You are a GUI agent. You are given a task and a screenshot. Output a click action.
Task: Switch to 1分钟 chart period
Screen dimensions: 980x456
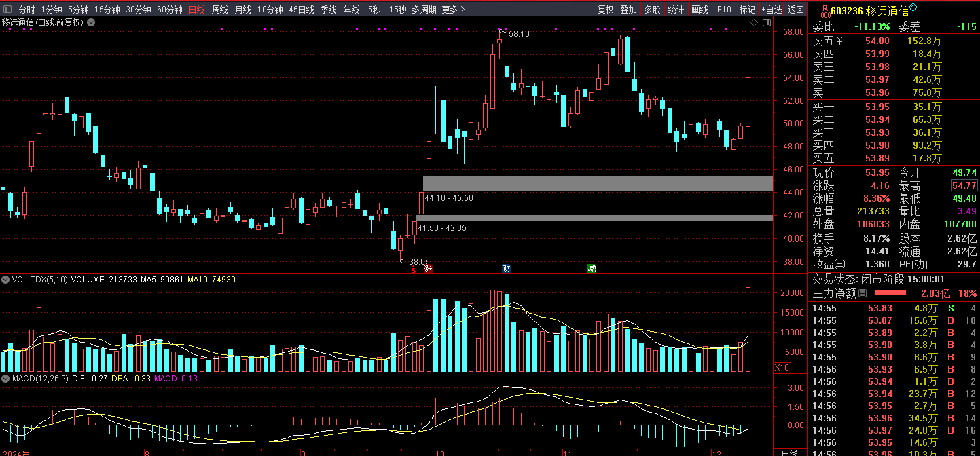pos(52,9)
